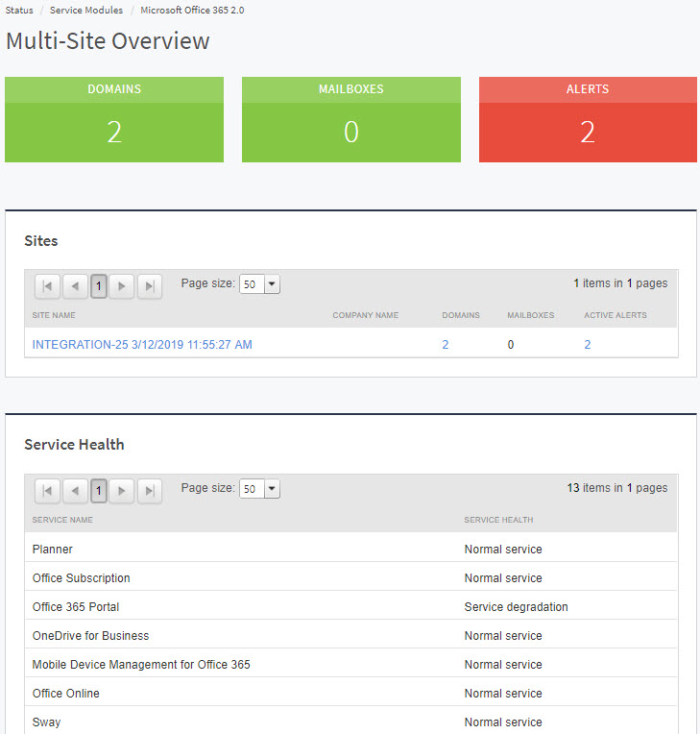Image resolution: width=700 pixels, height=734 pixels.
Task: Open active alerts count link for INTEGRATION-25
Action: pos(588,345)
